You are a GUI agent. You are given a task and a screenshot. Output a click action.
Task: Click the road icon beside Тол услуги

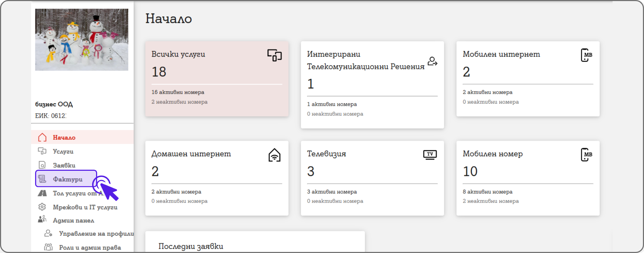[x=42, y=193]
